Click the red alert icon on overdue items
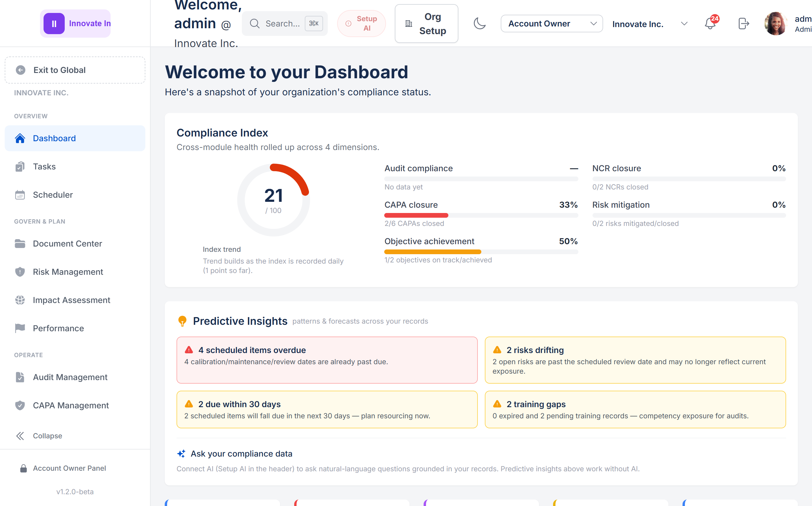The width and height of the screenshot is (812, 506). tap(189, 350)
